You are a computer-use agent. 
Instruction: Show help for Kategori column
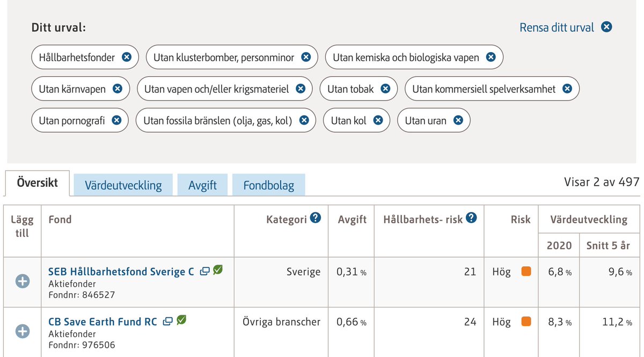click(x=316, y=218)
